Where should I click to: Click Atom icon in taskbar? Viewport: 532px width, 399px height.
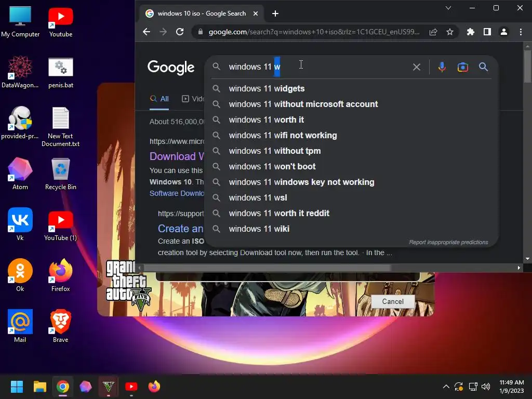(86, 387)
